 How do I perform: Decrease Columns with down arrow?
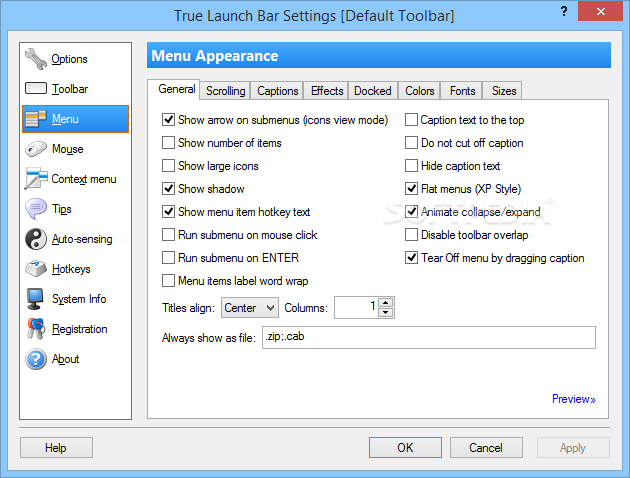(386, 313)
